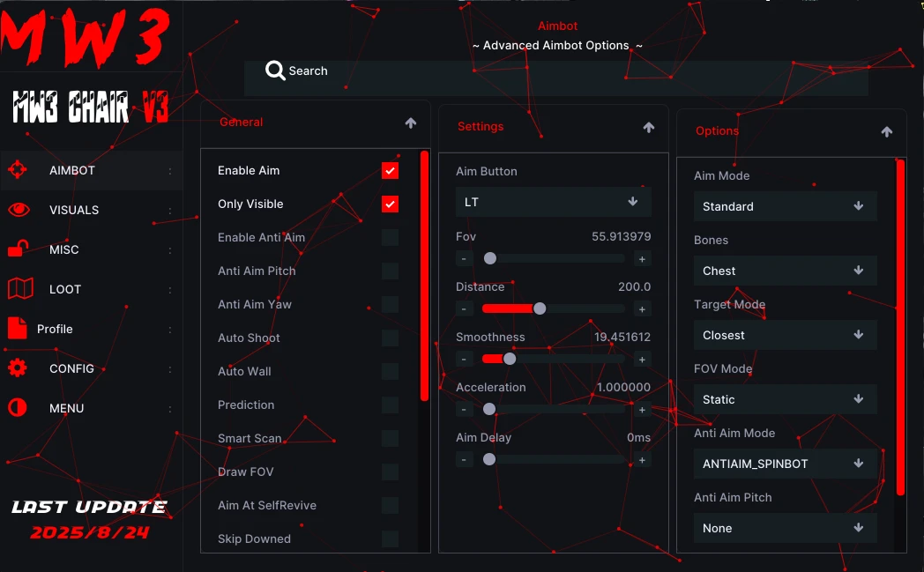Tick the Skip Downed checkbox
This screenshot has height=572, width=924.
(x=390, y=539)
